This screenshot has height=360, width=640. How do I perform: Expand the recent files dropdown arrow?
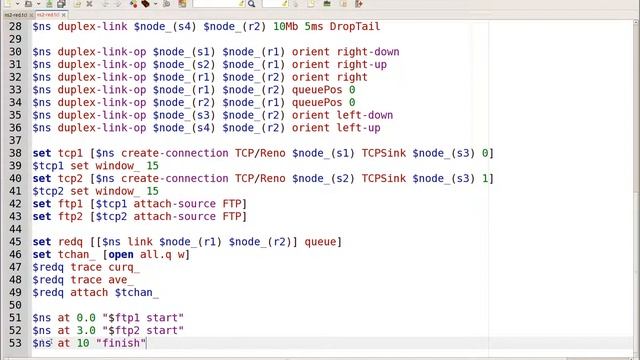38,4
